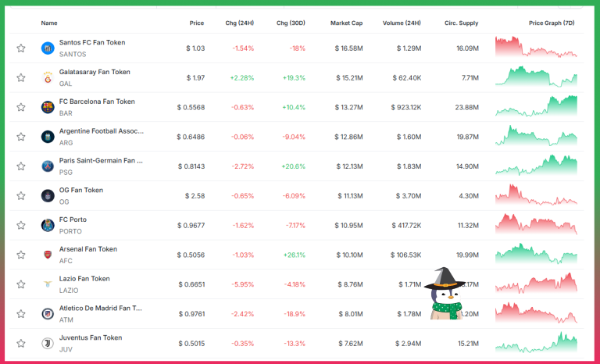Viewport: 600px width, 364px height.
Task: Open the Arsenal cannon crest icon
Action: tap(48, 255)
